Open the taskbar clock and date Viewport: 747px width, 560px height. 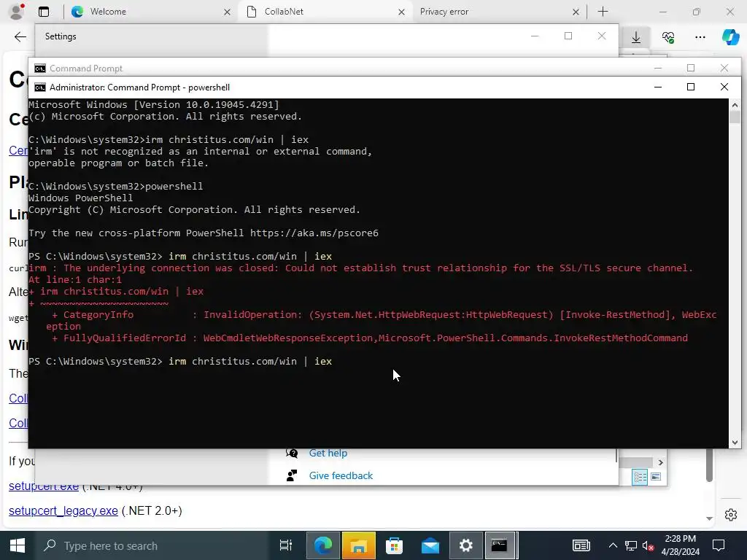(x=681, y=545)
